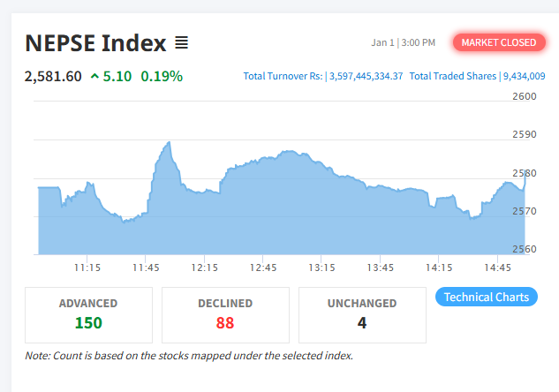559x392 pixels.
Task: Click the 11:45 time axis label
Action: 146,268
